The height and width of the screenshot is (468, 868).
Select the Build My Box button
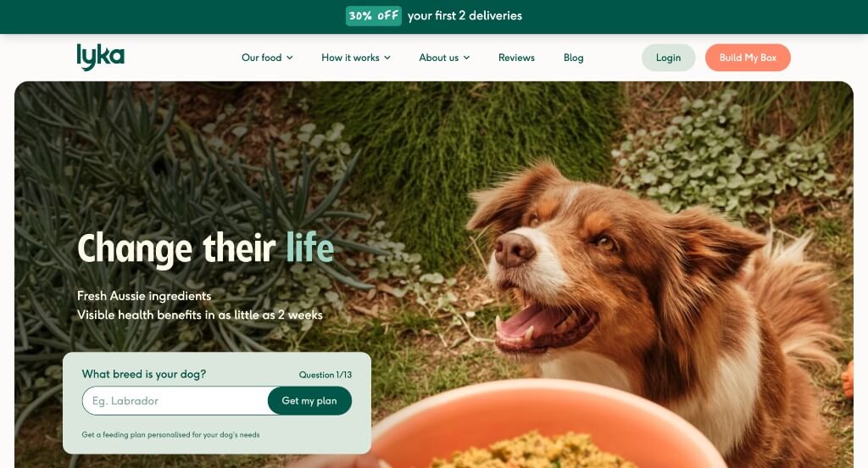(748, 58)
